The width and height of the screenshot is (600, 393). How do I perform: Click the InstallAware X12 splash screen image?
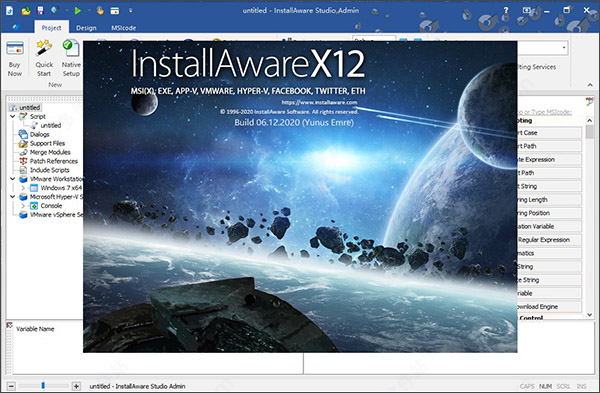[300, 197]
